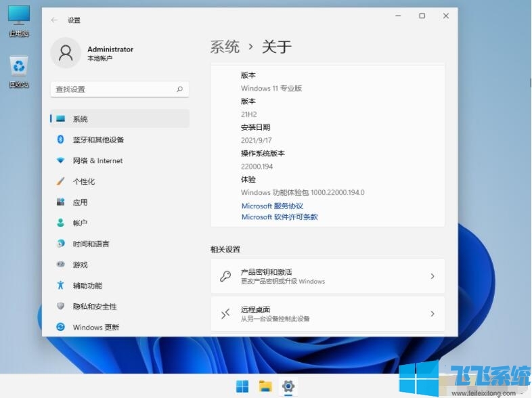Screen dimensions: 532x398
Task: Open Accessibility (辅助功能) icon
Action: coord(60,286)
